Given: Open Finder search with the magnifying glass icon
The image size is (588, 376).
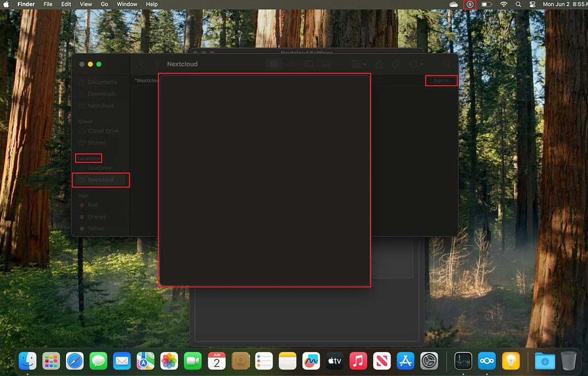Looking at the screenshot, I should tap(447, 64).
